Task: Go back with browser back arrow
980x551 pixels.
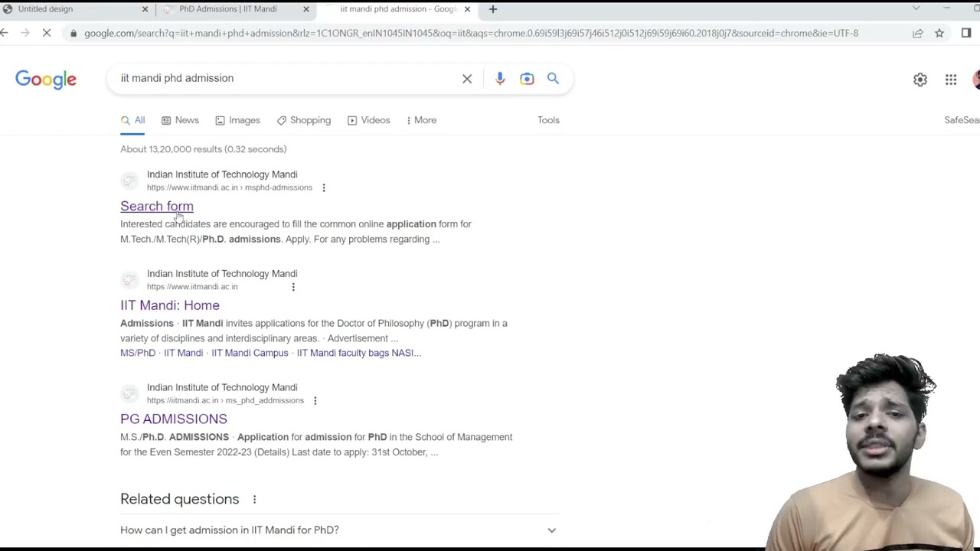Action: click(5, 33)
